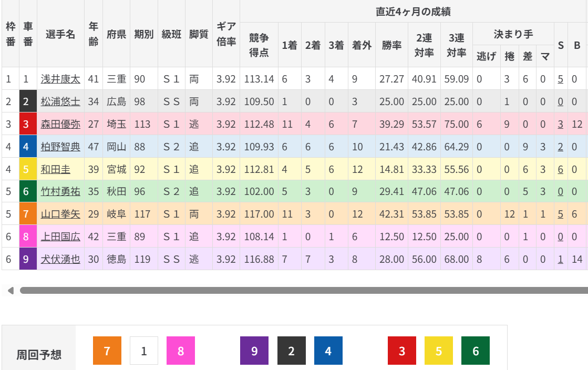Click orange number 7 box in 周回予想

[x=107, y=351]
